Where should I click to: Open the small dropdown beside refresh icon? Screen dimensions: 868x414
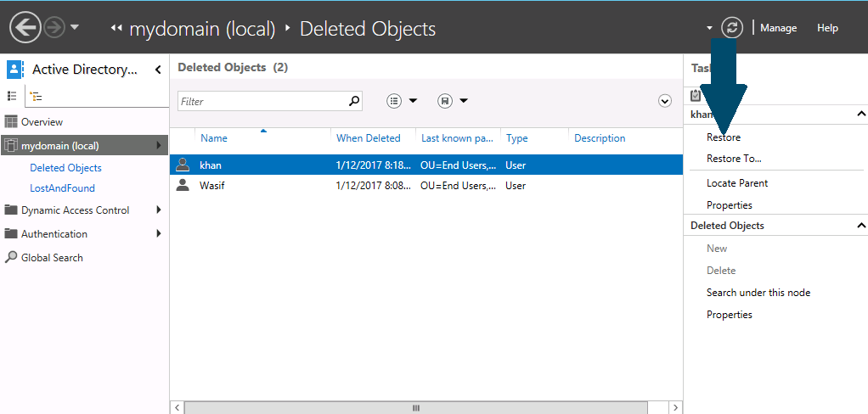[x=709, y=28]
